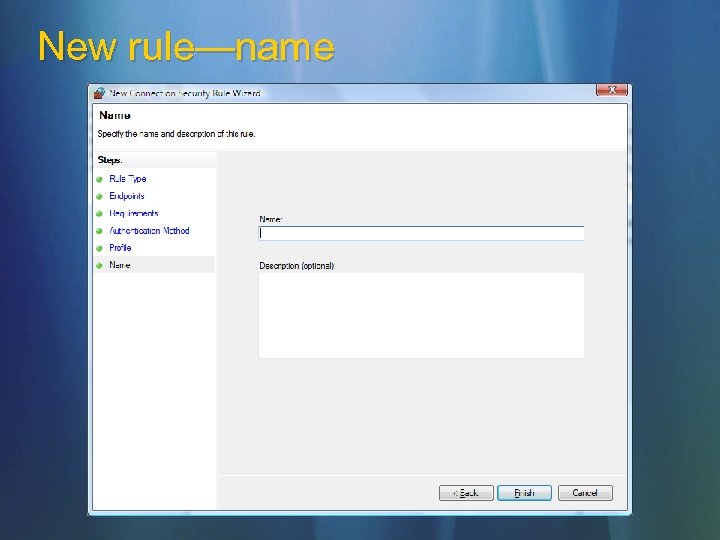
Task: Click the 'Name:' field label
Action: [x=270, y=219]
